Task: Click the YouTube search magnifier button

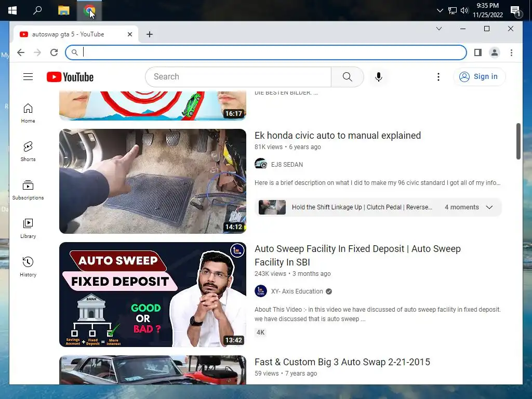Action: pyautogui.click(x=348, y=77)
